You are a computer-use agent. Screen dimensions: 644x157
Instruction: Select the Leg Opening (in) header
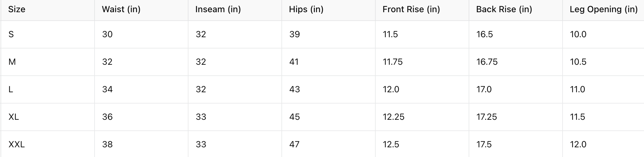(x=603, y=9)
